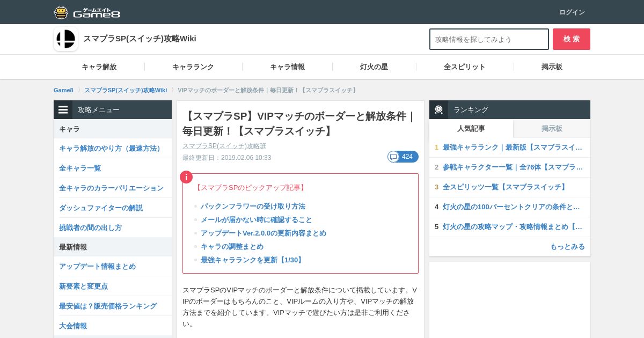Click the もっとみる link
This screenshot has width=644, height=338.
[x=567, y=247]
